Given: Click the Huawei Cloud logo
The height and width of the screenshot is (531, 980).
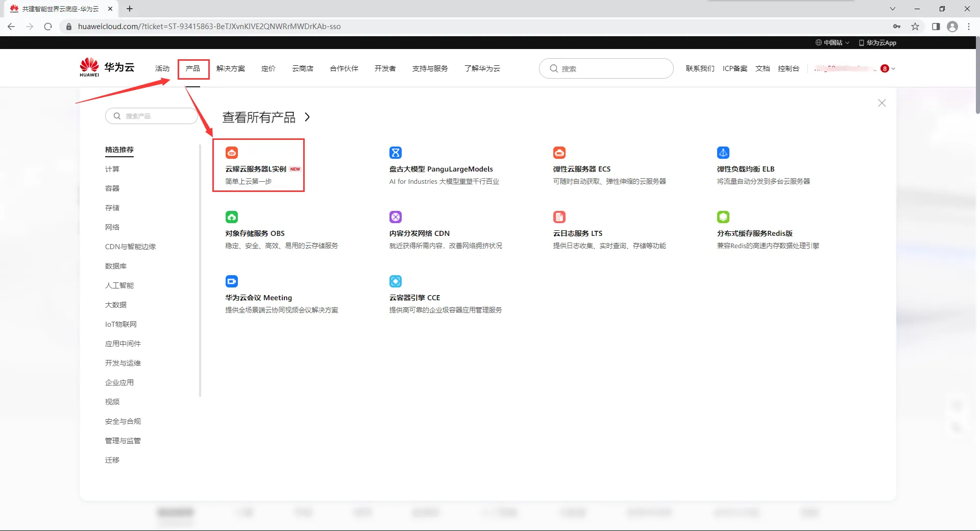Looking at the screenshot, I should (107, 67).
